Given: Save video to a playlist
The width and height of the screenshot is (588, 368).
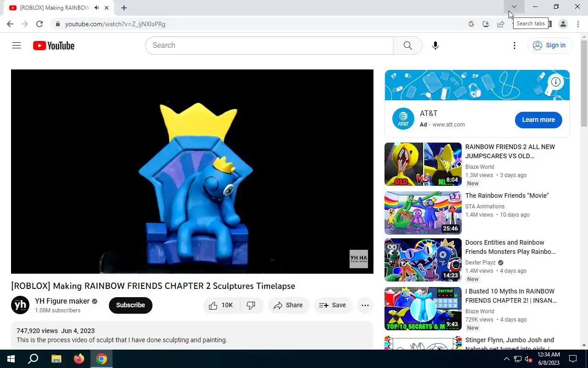Looking at the screenshot, I should point(333,305).
